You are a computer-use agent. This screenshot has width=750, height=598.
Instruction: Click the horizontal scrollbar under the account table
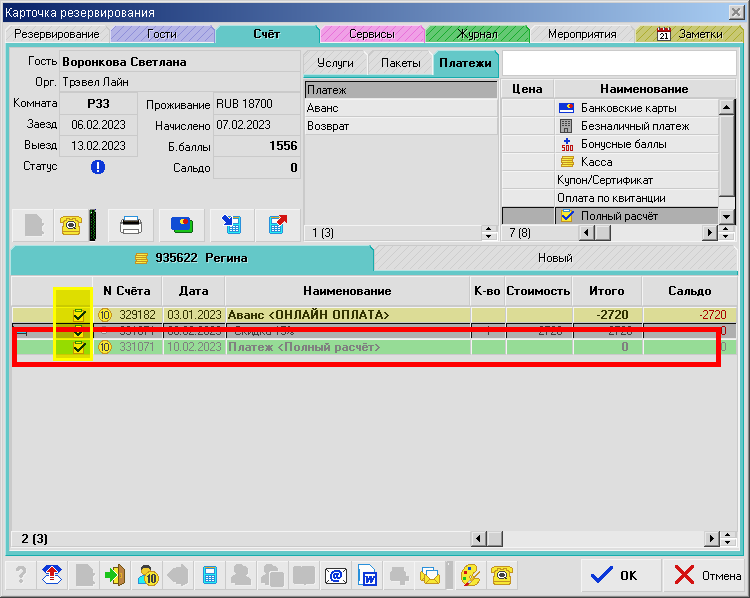coord(590,539)
